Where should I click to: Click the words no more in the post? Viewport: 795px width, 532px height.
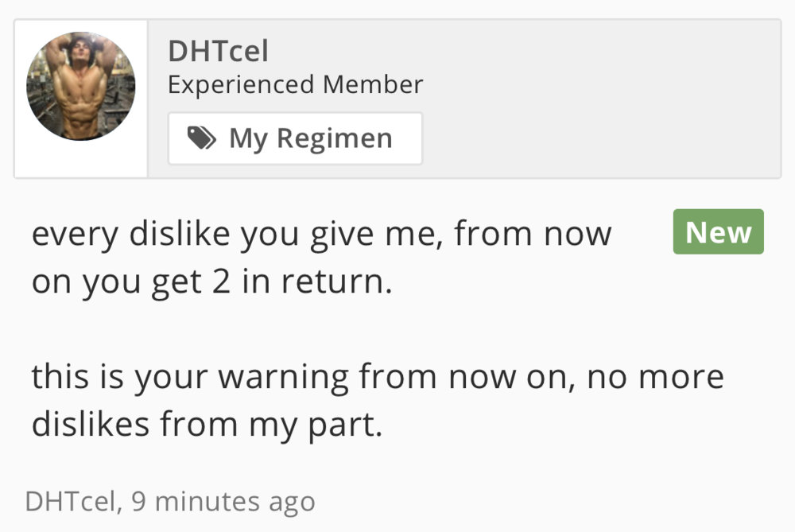[x=656, y=375]
